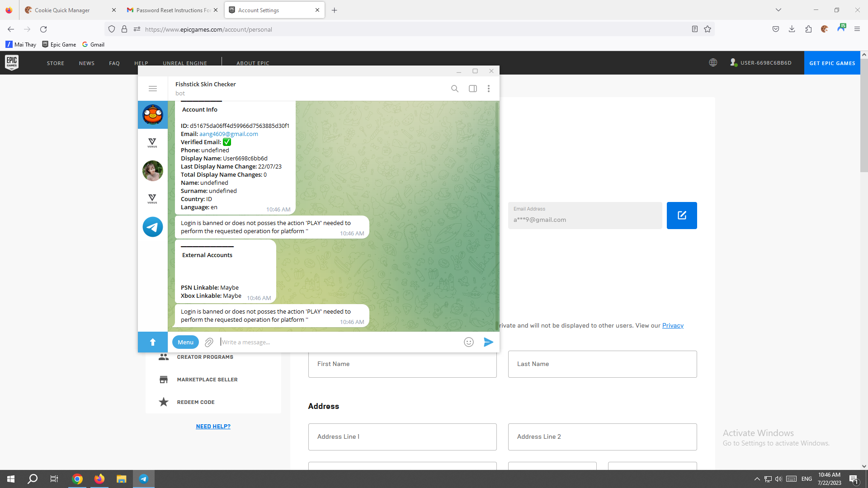The height and width of the screenshot is (488, 868).
Task: Open cookie extension icon in Firefox toolbar
Action: coord(825,29)
